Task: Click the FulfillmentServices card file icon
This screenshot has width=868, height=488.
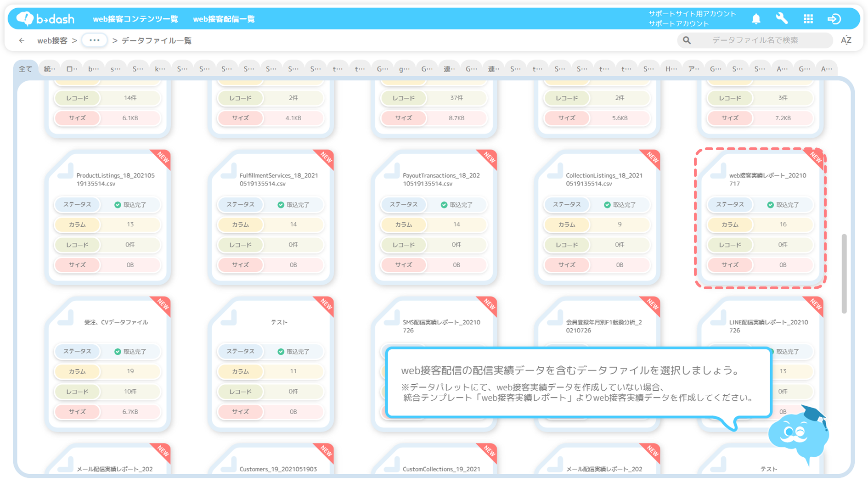Action: pos(229,172)
